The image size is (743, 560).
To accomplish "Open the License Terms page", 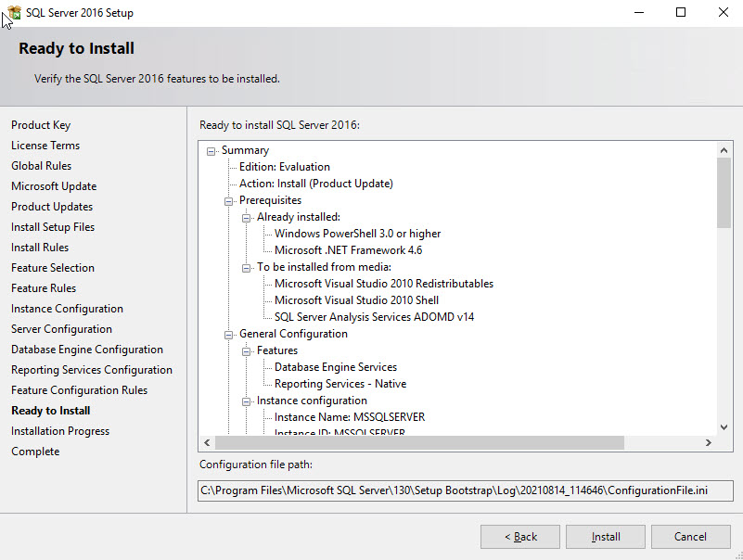I will [x=45, y=145].
